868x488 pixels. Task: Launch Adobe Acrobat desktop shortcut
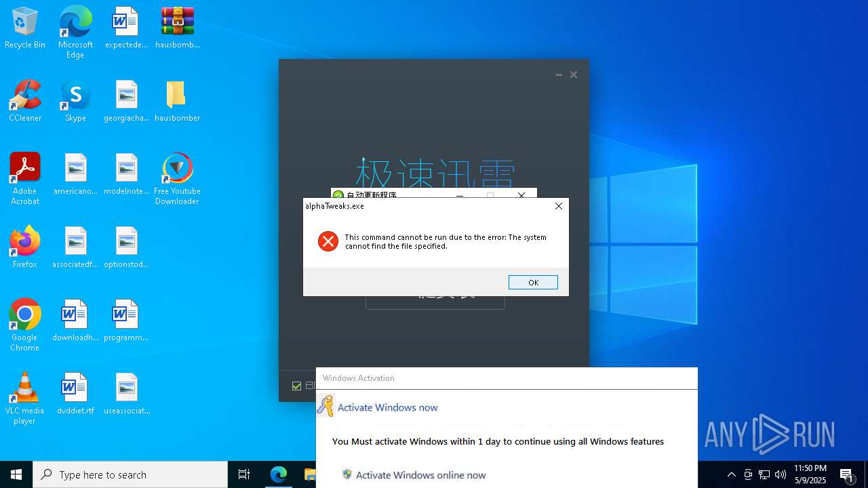click(25, 179)
